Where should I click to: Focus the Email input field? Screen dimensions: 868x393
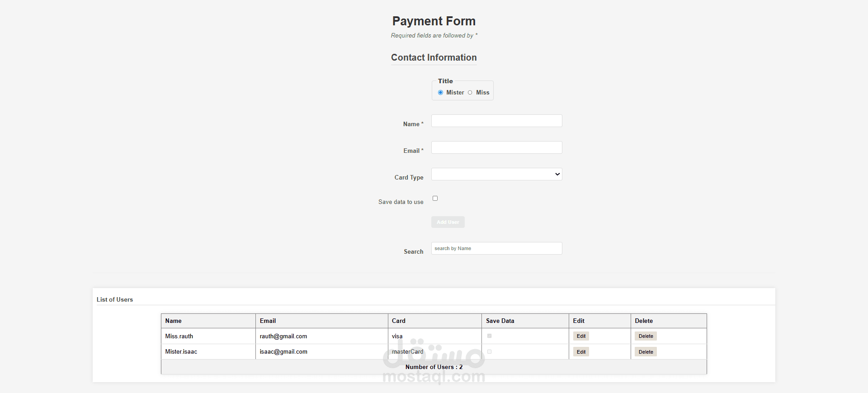coord(496,147)
